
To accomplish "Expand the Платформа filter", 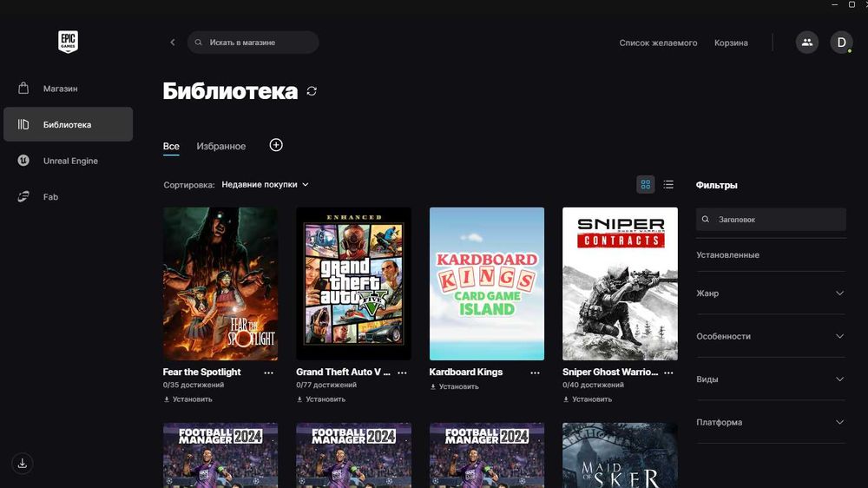I will pyautogui.click(x=771, y=422).
